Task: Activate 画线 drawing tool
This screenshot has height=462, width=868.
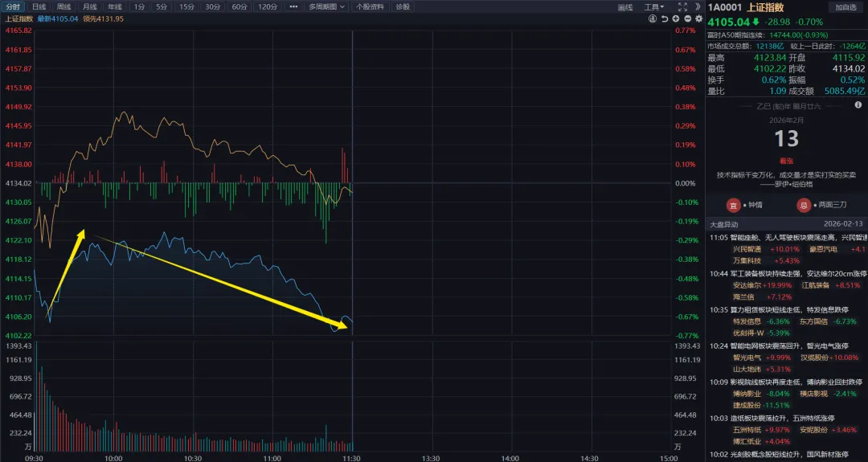Action: (x=625, y=7)
